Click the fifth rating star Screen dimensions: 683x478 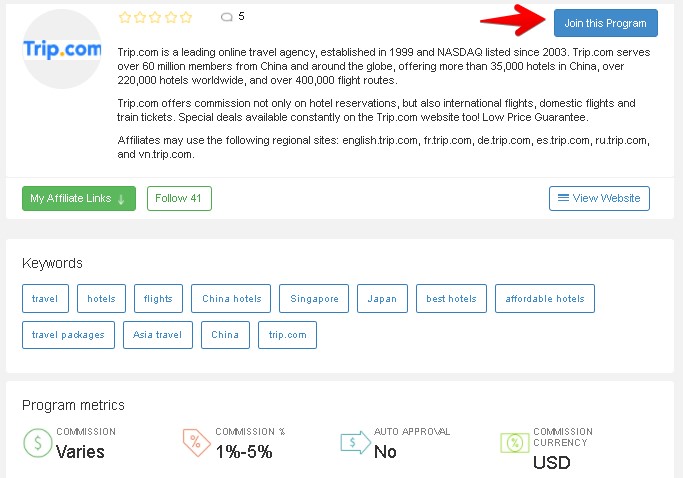tap(186, 17)
